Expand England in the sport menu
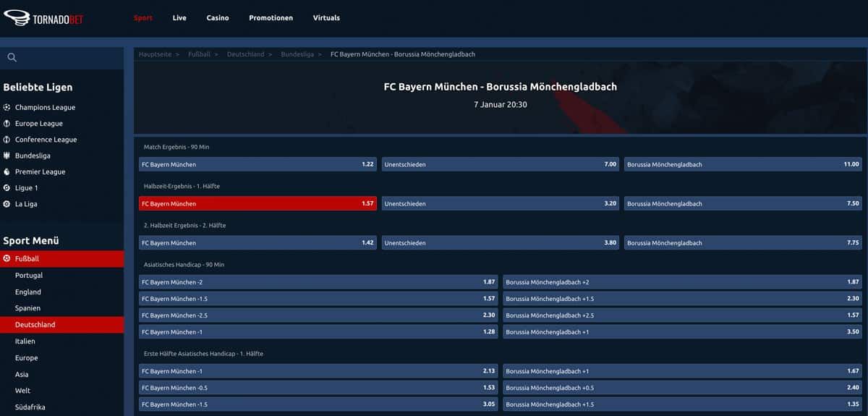 pos(28,292)
